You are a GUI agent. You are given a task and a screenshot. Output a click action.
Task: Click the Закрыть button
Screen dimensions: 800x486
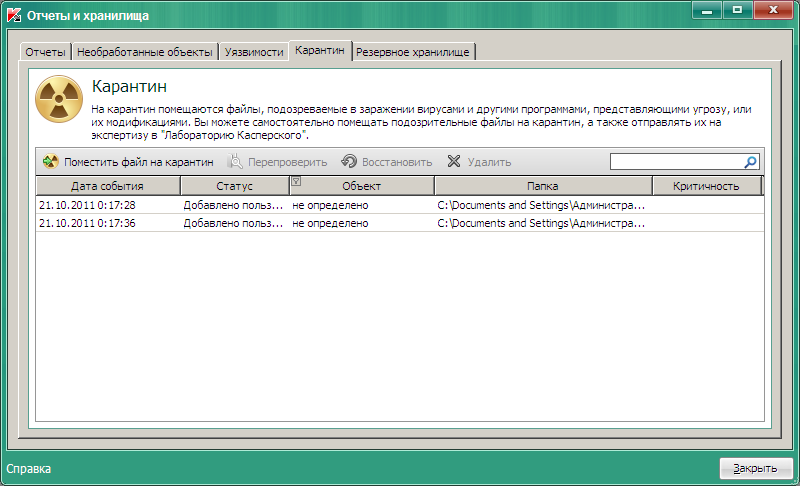pos(756,468)
